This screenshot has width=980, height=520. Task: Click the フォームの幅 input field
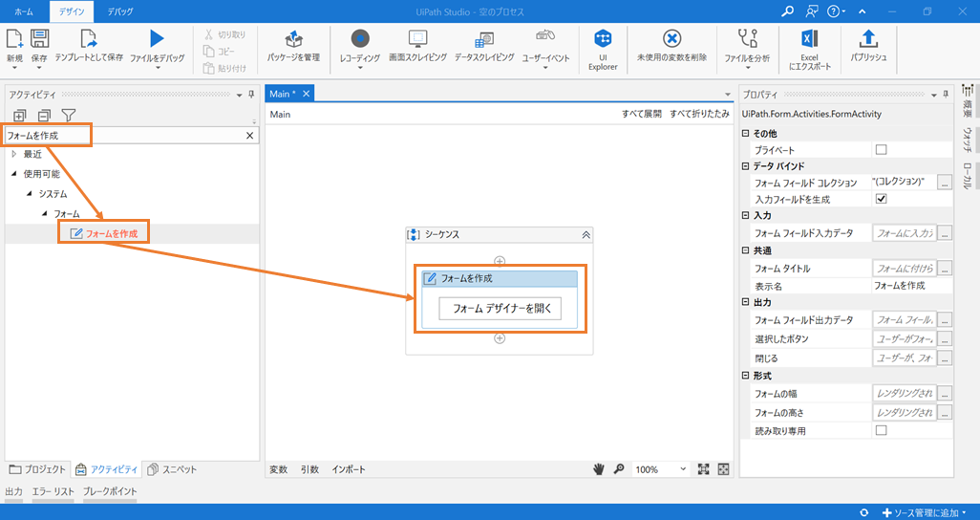pyautogui.click(x=905, y=394)
